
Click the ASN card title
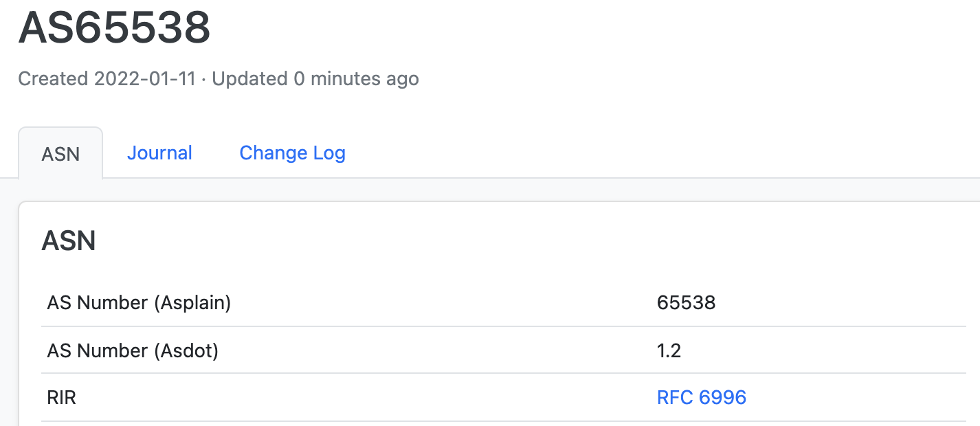(69, 240)
